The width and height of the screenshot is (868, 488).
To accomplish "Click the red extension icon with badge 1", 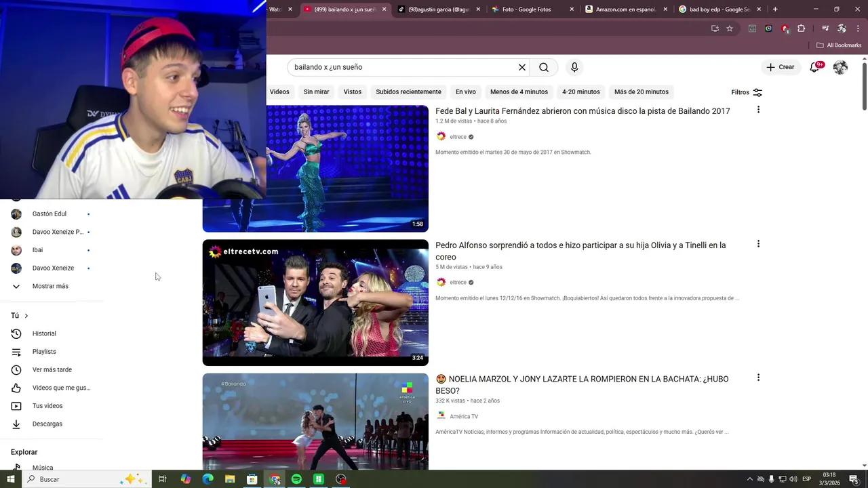I will click(785, 28).
